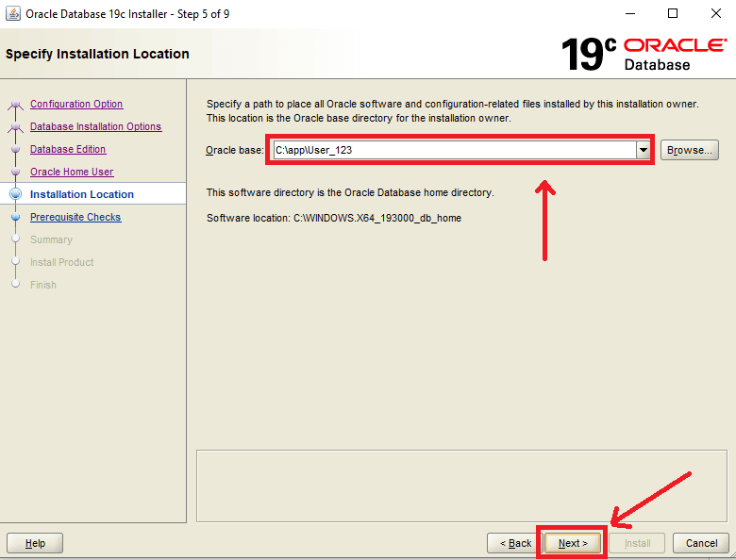Open the Configuration Option step link
Screen dimensions: 736x560
(76, 105)
